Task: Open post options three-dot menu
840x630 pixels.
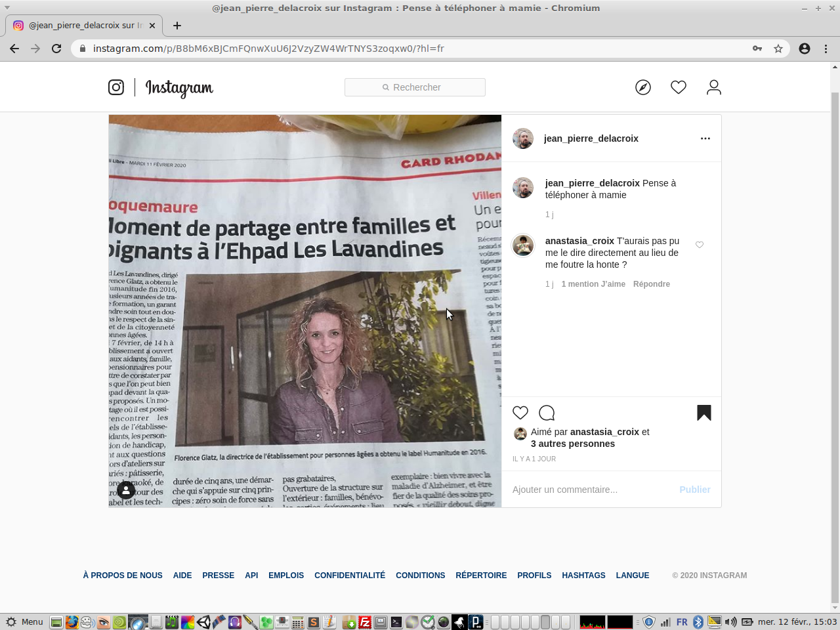Action: [705, 138]
